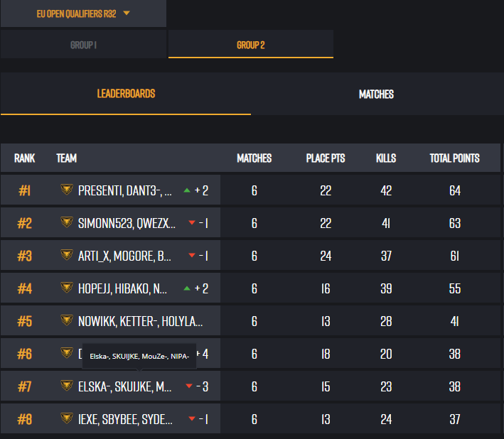Click total points 63 in rank #2 row
504x439 pixels.
(x=455, y=223)
